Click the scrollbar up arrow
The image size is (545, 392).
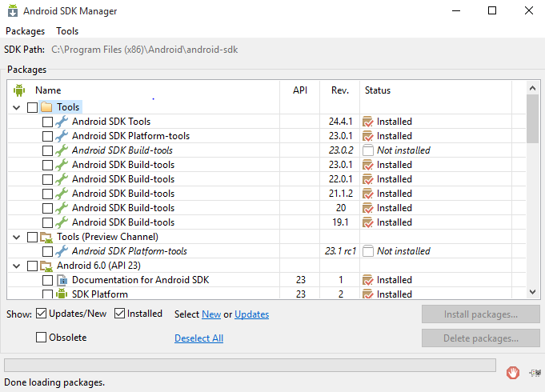[x=532, y=88]
